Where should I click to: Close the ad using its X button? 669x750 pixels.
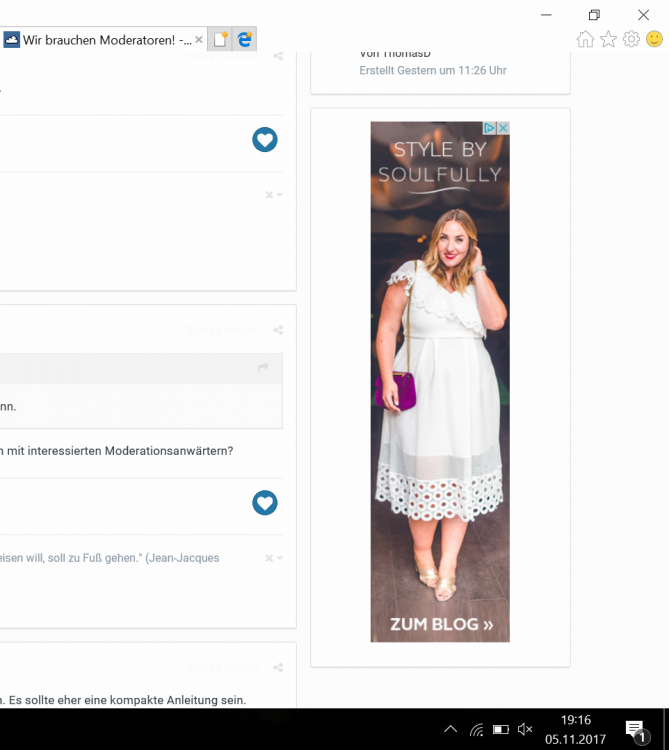[503, 128]
